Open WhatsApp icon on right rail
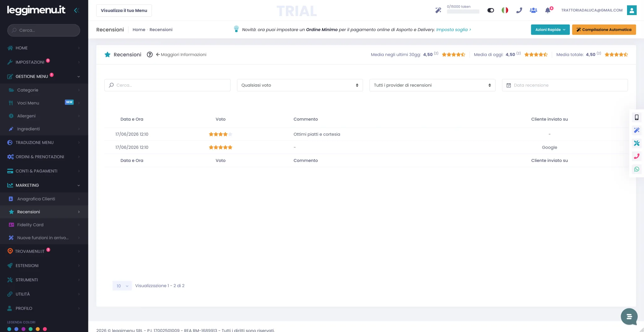The width and height of the screenshot is (644, 332). (x=636, y=169)
